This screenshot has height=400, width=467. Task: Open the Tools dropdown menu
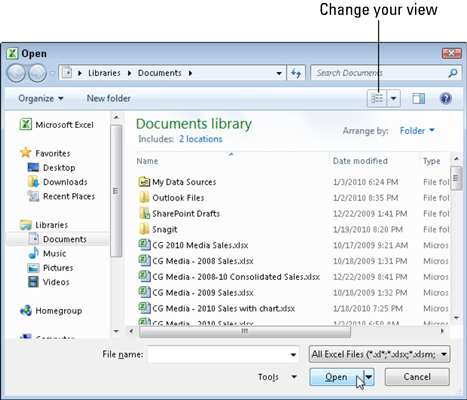tap(277, 377)
